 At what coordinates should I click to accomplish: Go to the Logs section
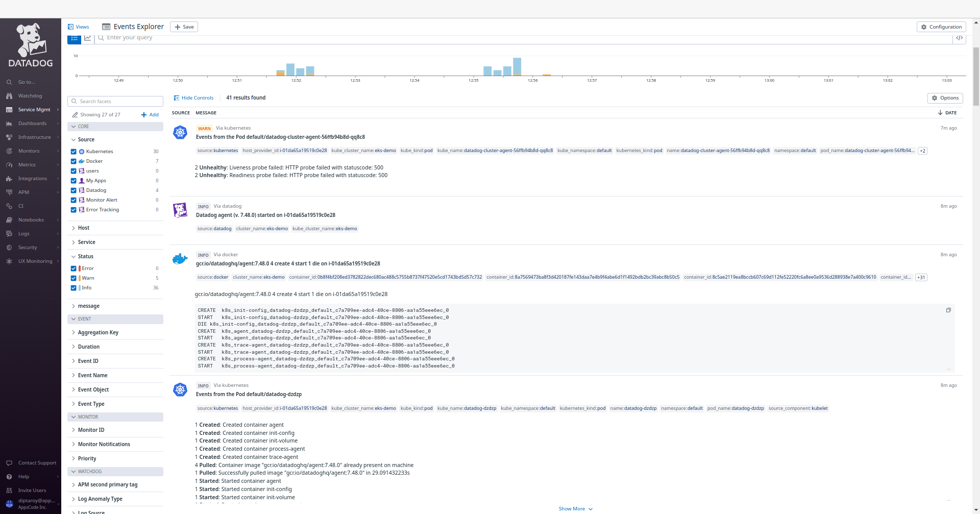24,233
